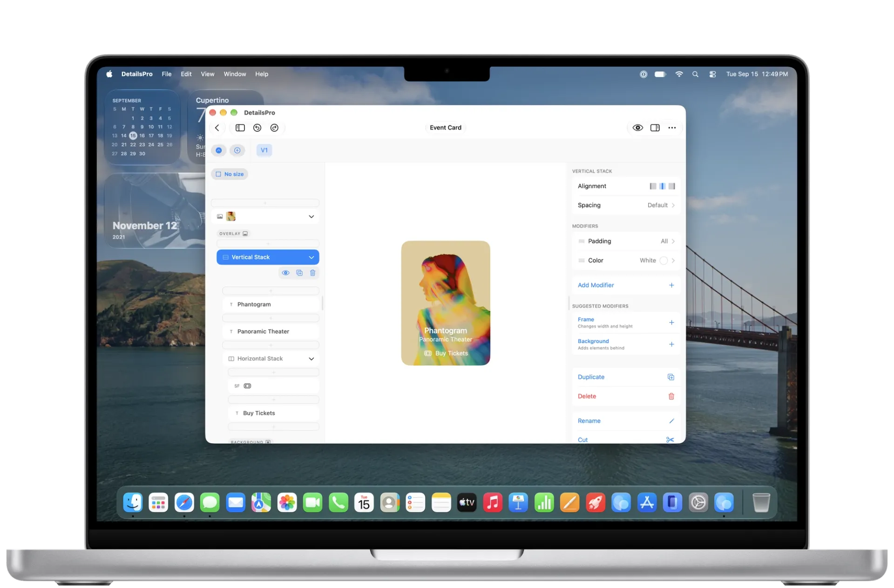Select the SF symbol layer row
The height and width of the screenshot is (588, 894).
[273, 385]
